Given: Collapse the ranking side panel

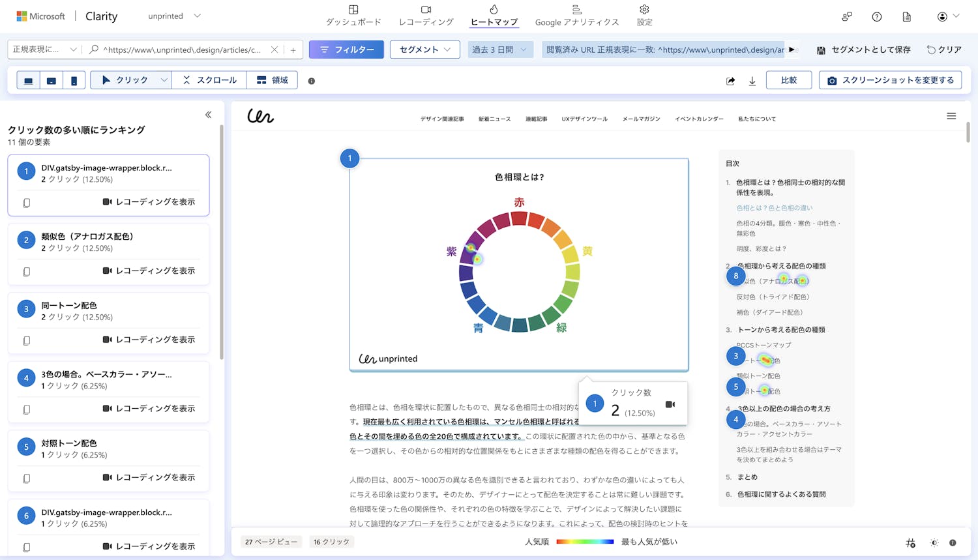Looking at the screenshot, I should [209, 115].
